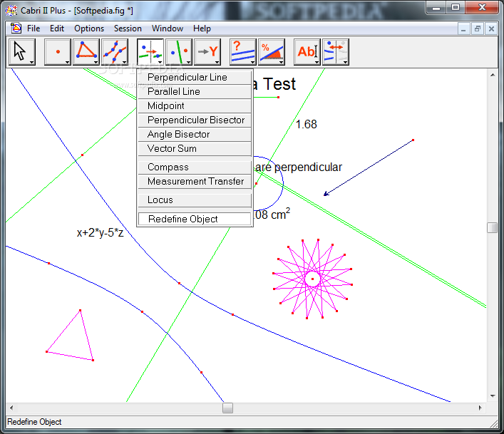Open the Help menu
This screenshot has width=504, height=434.
(202, 29)
